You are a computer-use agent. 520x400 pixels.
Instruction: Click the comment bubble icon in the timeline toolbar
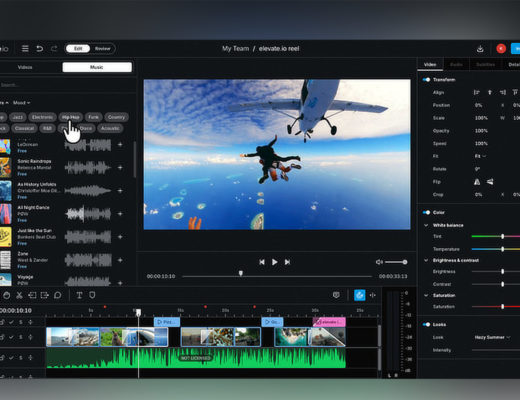click(57, 295)
